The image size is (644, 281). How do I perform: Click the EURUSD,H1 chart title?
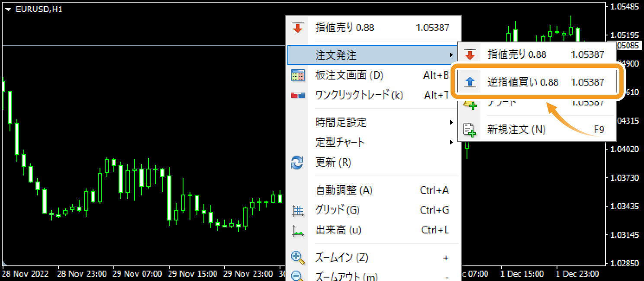(x=39, y=9)
